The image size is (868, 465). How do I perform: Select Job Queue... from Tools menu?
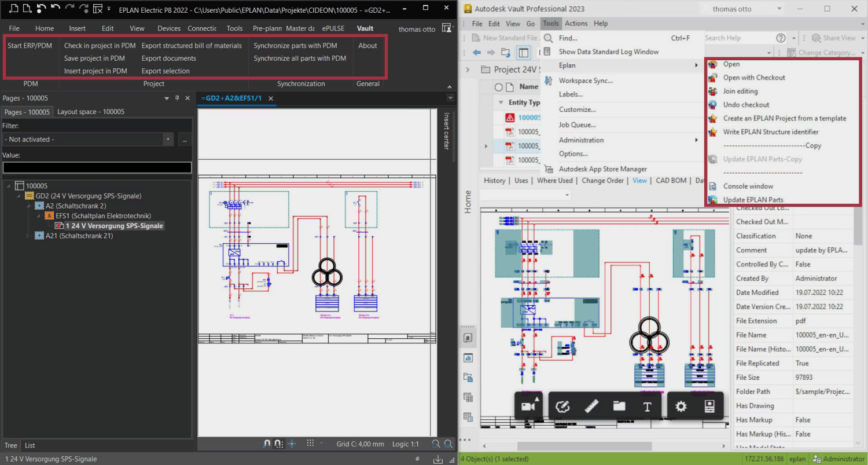(x=577, y=125)
